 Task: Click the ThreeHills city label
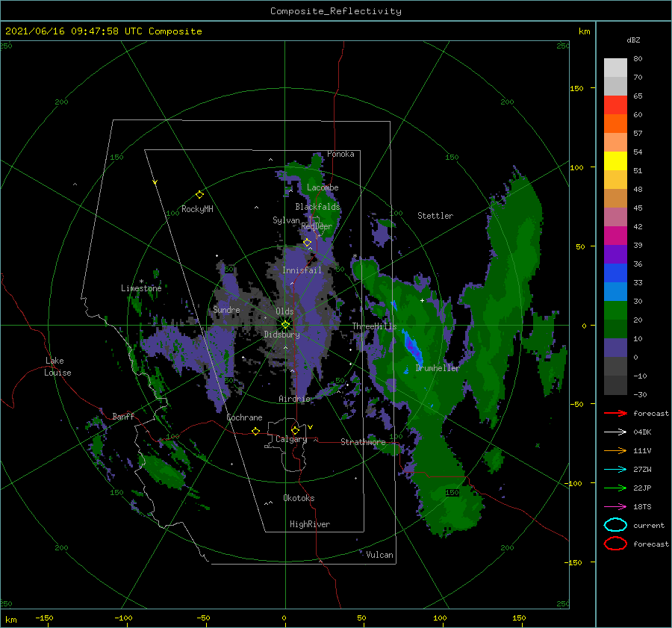(x=374, y=326)
